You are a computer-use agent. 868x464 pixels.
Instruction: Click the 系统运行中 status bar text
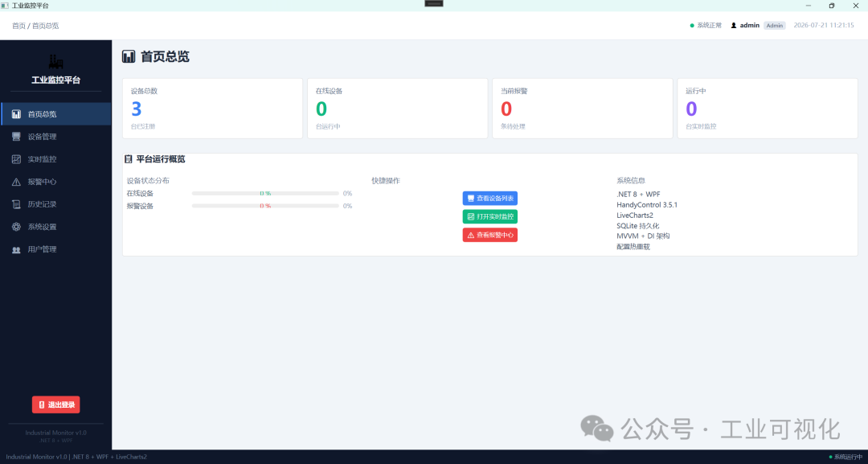pyautogui.click(x=848, y=457)
